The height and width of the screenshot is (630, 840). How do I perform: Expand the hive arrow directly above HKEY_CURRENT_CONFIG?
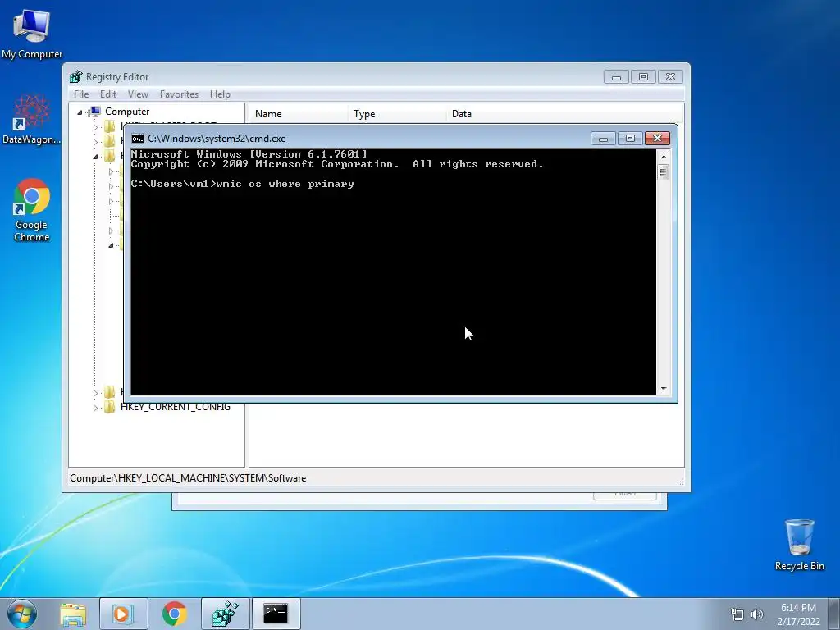click(95, 393)
